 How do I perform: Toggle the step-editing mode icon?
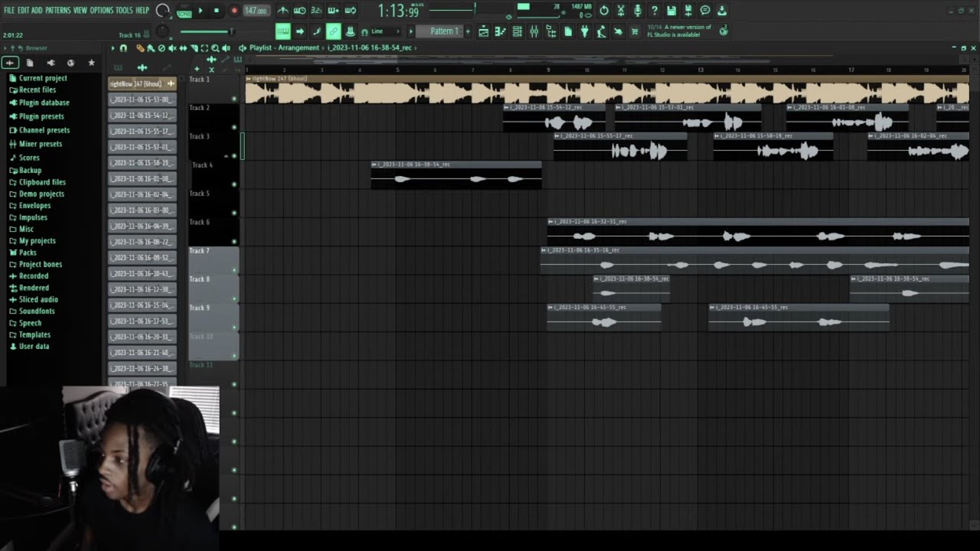[x=317, y=31]
